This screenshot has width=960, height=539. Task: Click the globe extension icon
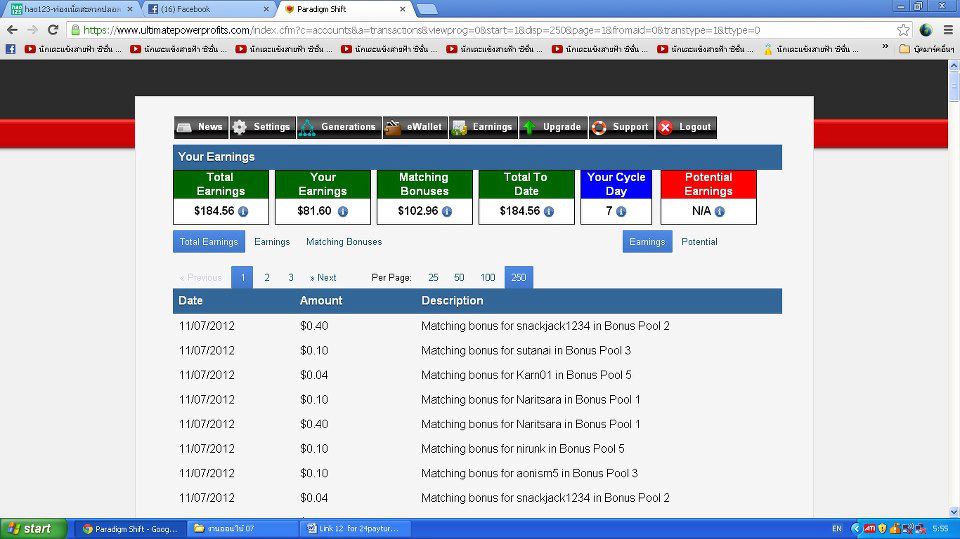(x=926, y=30)
